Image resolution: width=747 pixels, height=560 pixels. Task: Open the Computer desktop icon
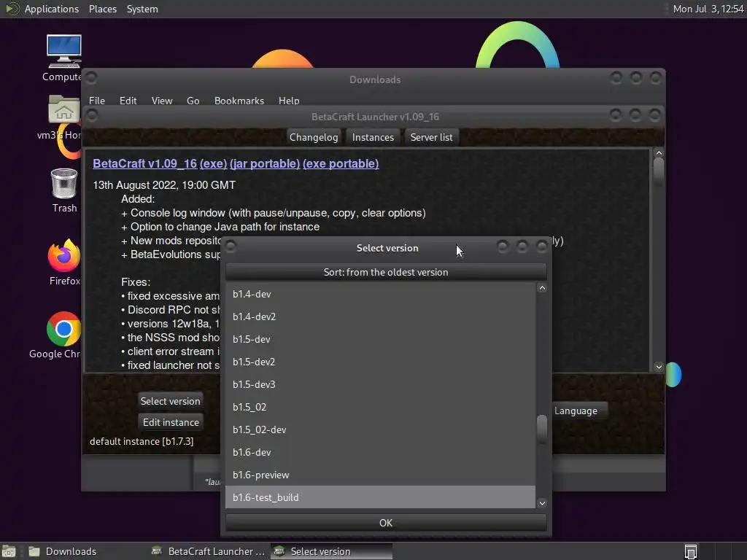point(64,52)
